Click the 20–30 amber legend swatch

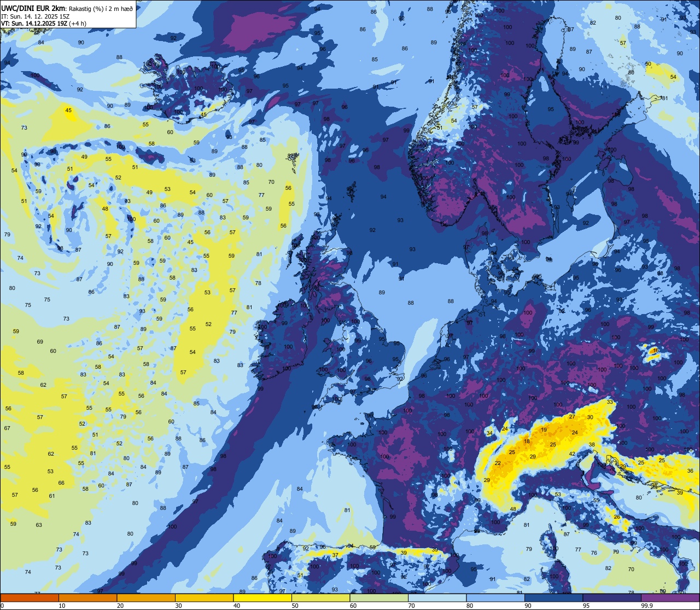point(146,597)
